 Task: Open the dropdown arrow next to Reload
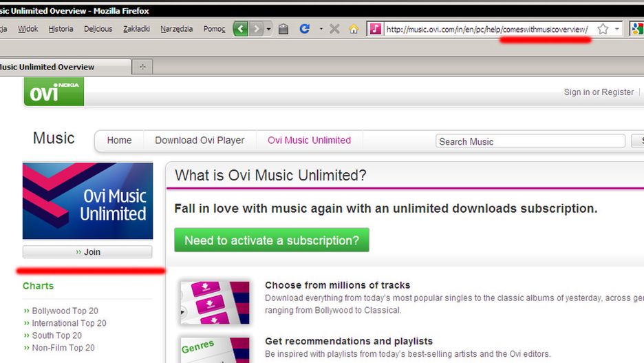click(321, 29)
